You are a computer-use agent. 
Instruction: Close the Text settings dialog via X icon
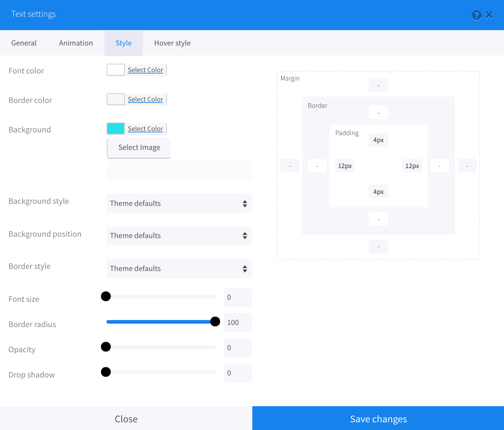coord(489,15)
